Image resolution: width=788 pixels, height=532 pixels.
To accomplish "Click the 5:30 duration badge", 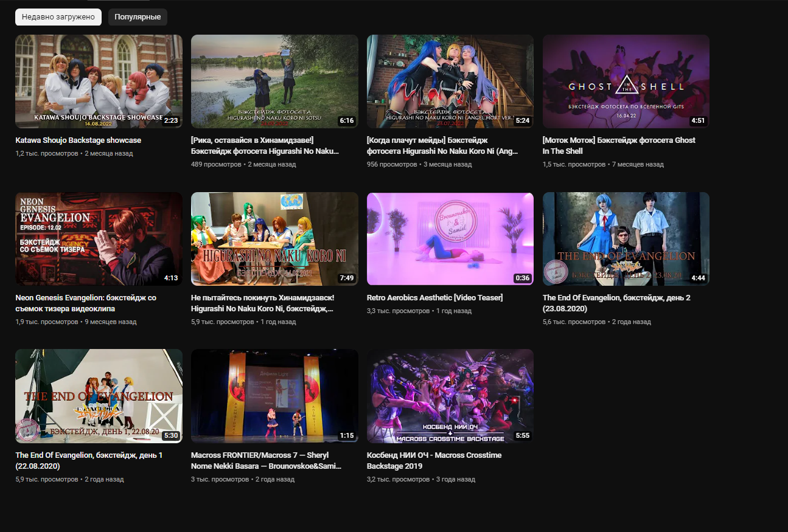I will [171, 435].
